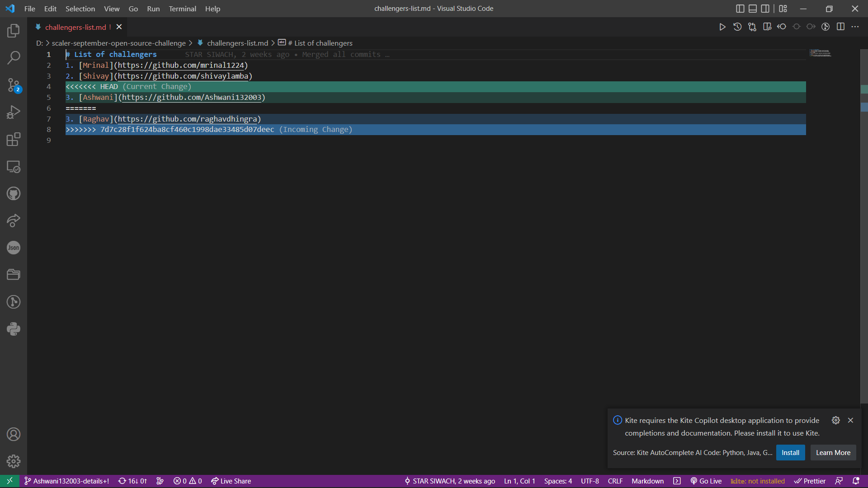
Task: Click Install in the Kite notification
Action: [x=790, y=452]
